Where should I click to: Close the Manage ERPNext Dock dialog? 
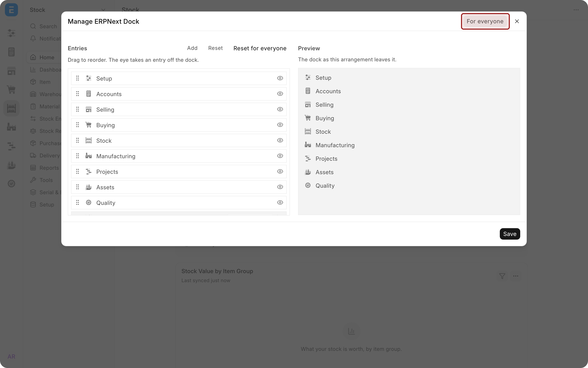[x=517, y=21]
